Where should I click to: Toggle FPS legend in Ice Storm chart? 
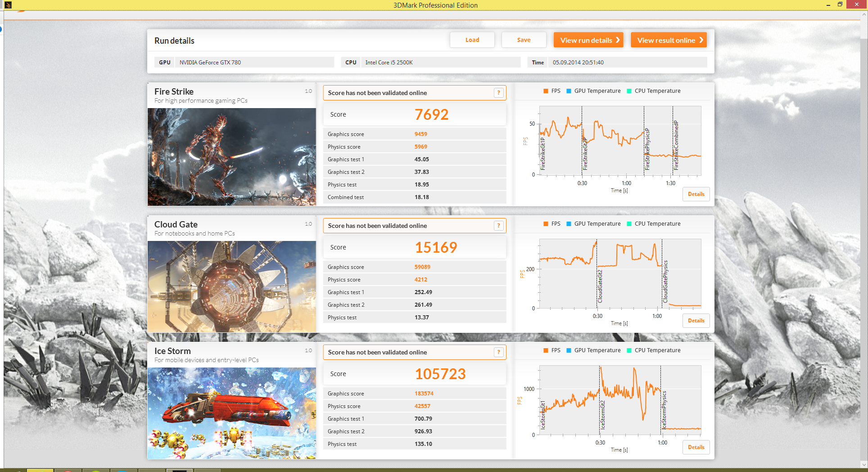552,350
